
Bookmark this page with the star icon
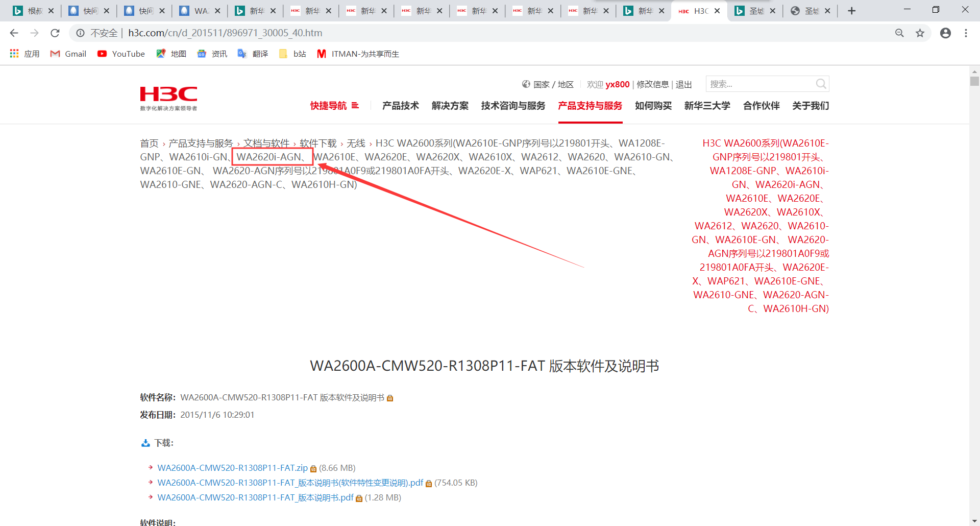[920, 33]
